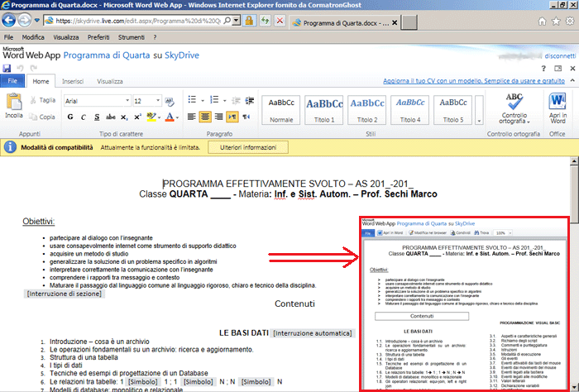Screen dimensions: 579x392
Task: Open the highlight color dropdown arrow
Action: [159, 117]
